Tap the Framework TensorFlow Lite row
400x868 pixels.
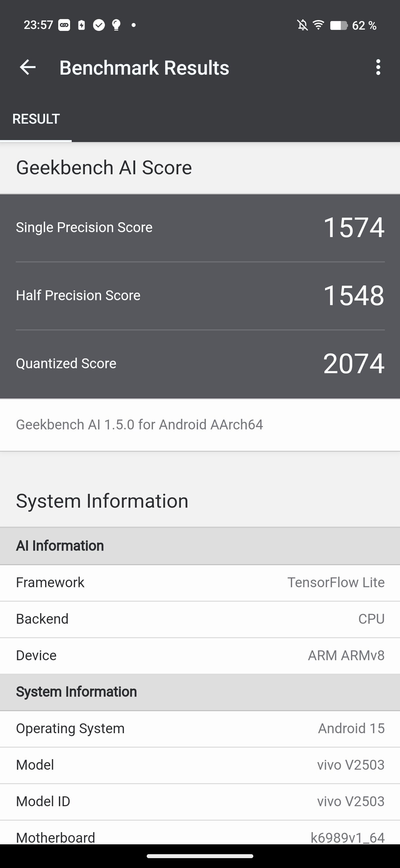[x=200, y=583]
